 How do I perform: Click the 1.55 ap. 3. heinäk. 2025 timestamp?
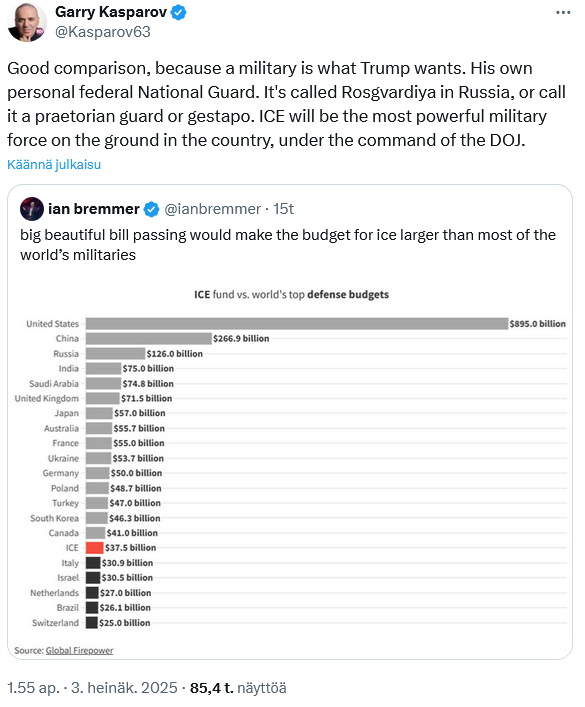(92, 688)
